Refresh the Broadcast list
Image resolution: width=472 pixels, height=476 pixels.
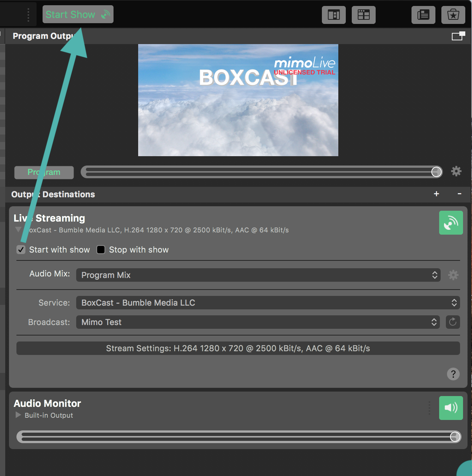point(453,322)
